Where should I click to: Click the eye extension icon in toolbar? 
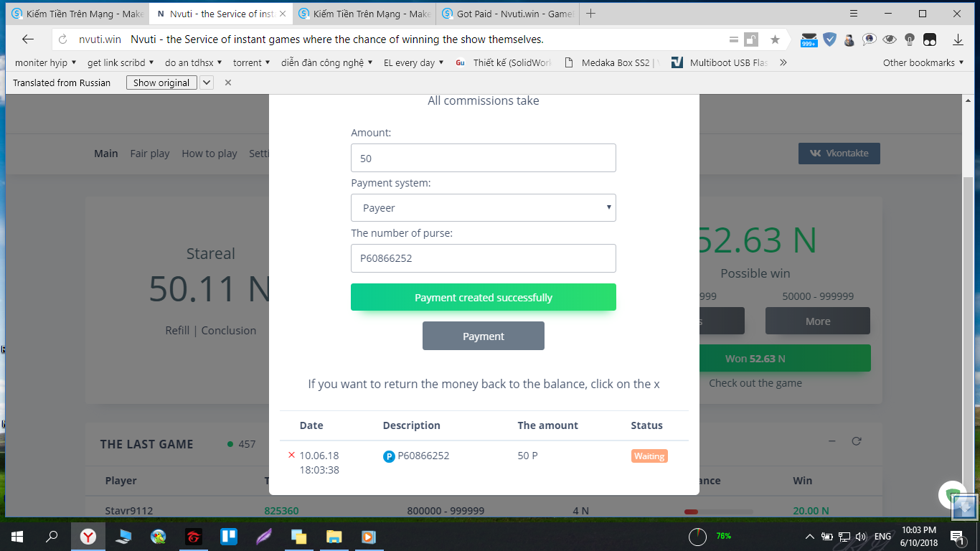(x=890, y=39)
